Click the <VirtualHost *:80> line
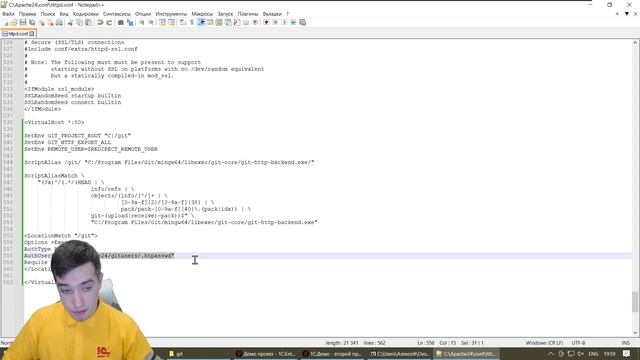Viewport: 640px width, 360px height. (x=54, y=122)
